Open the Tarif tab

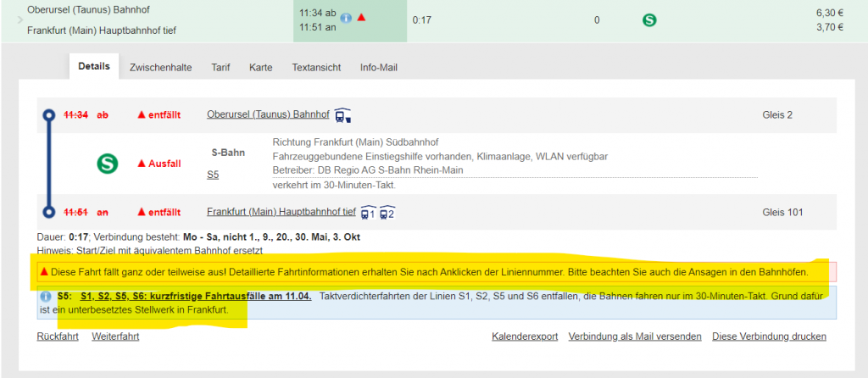coord(220,67)
